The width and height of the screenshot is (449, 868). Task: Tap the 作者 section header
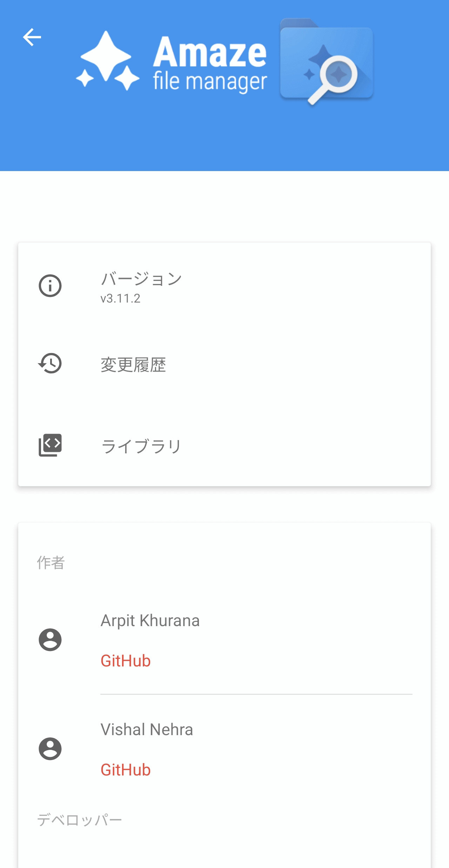[x=51, y=563]
